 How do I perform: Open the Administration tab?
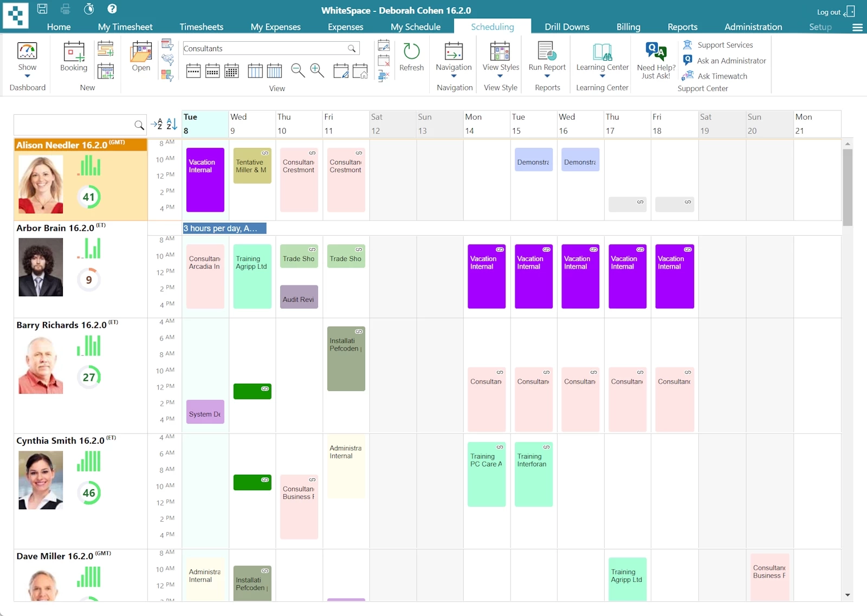pos(753,27)
